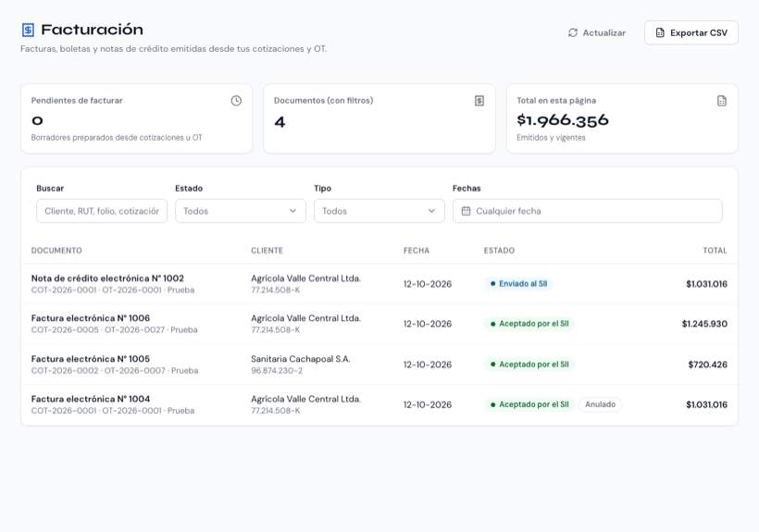Open Nota de crédito electrónica N° 1002
This screenshot has width=759, height=532.
(x=107, y=278)
